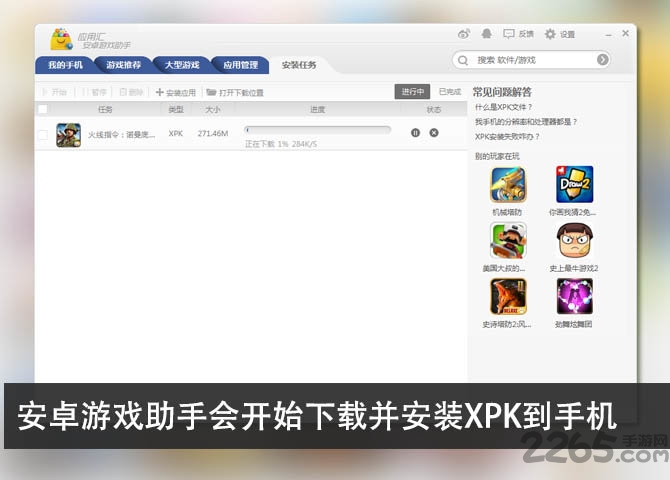The image size is (670, 480).
Task: Open the Weibo icon in title bar
Action: tap(464, 34)
